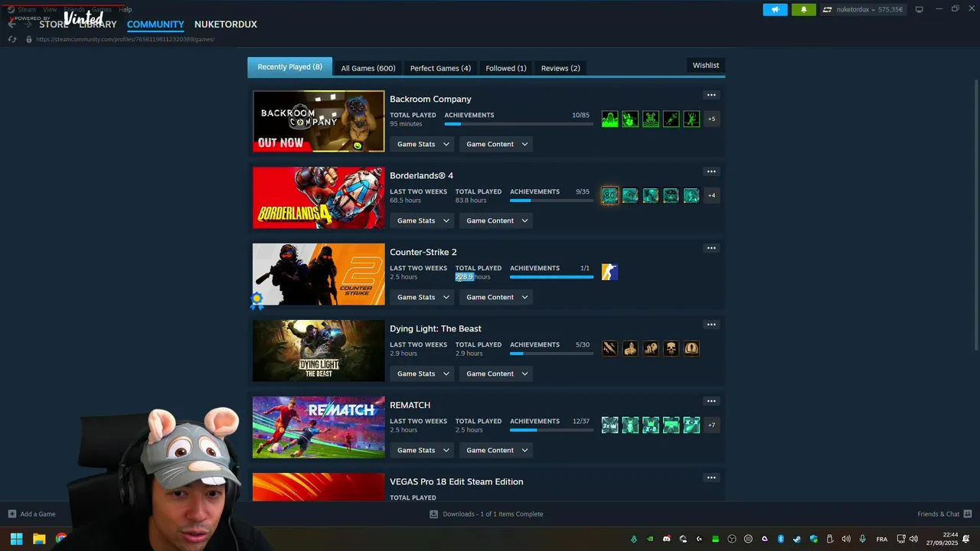The width and height of the screenshot is (980, 551).
Task: Open the REMATCH title link
Action: click(410, 405)
